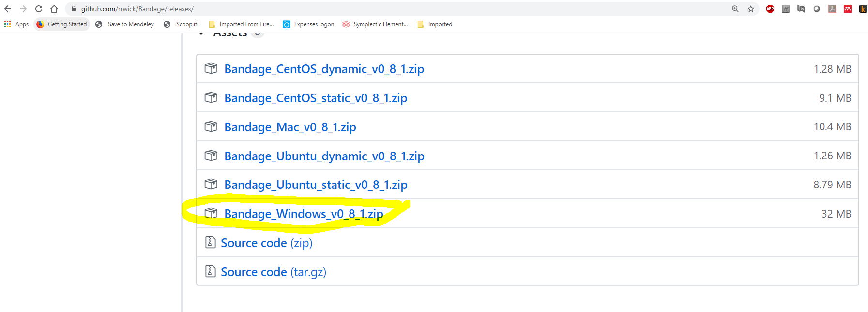Screen dimensions: 868x312
Task: Download Bandage_Mac_v0_8_1.zip
Action: pos(290,127)
